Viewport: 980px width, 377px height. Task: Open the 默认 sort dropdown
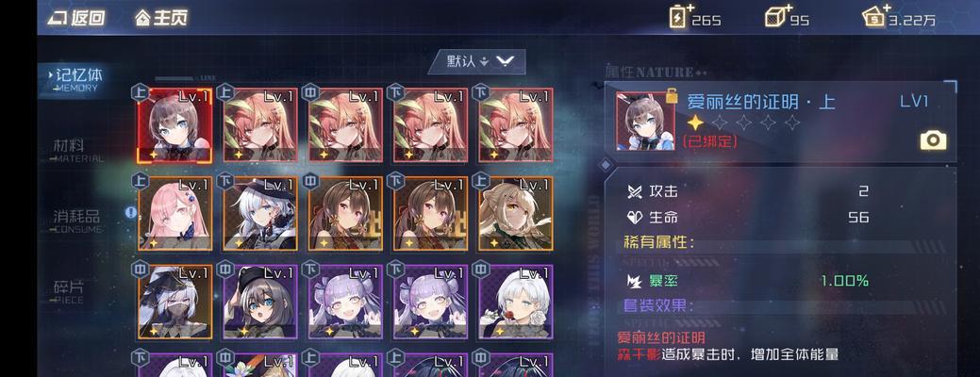pos(476,61)
